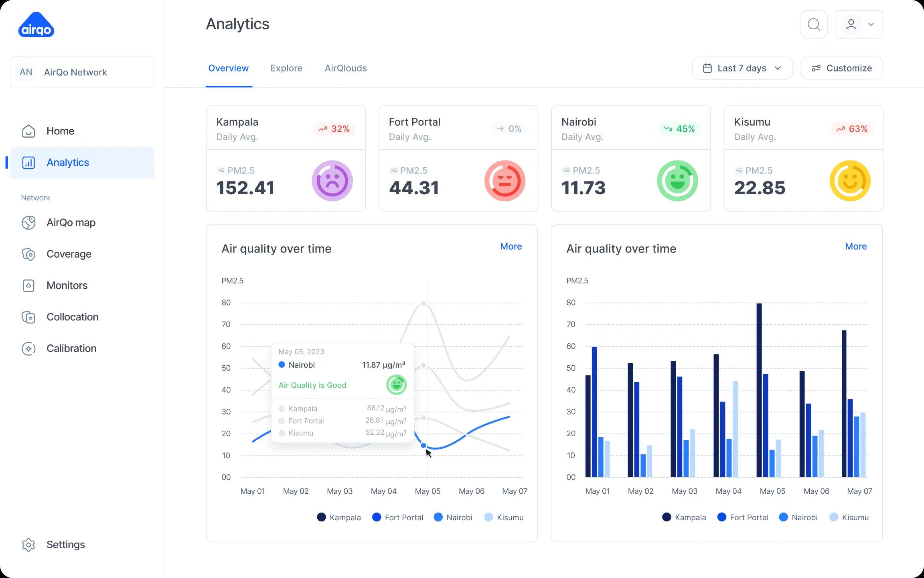Click the search magnifier icon
The height and width of the screenshot is (578, 924).
point(813,24)
